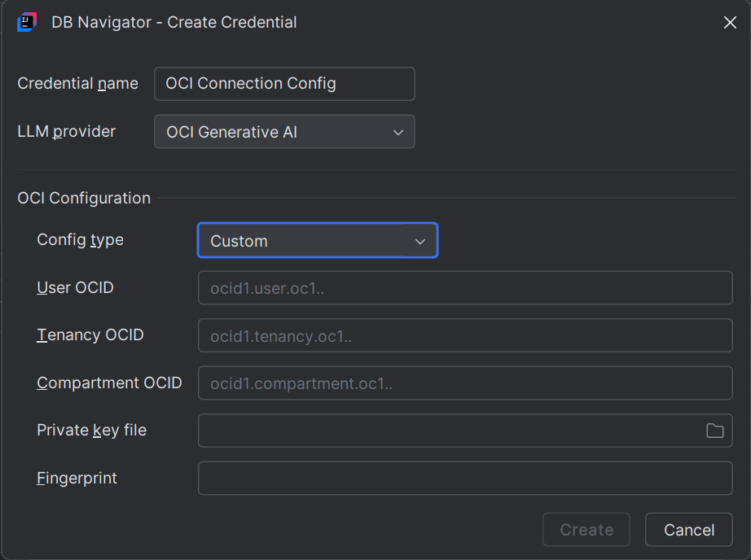The height and width of the screenshot is (560, 751).
Task: Close the Create Credential dialog
Action: [x=730, y=23]
